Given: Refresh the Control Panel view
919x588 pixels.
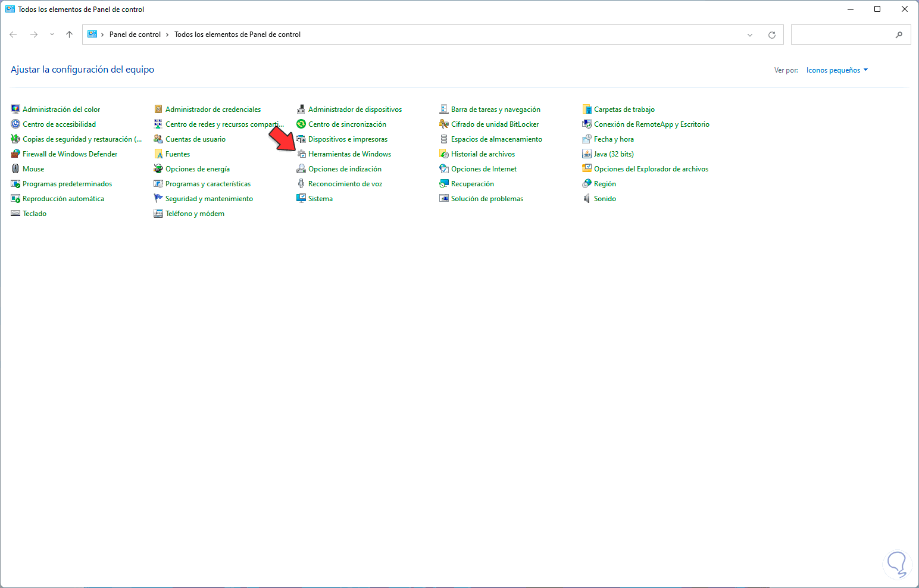Looking at the screenshot, I should 772,35.
